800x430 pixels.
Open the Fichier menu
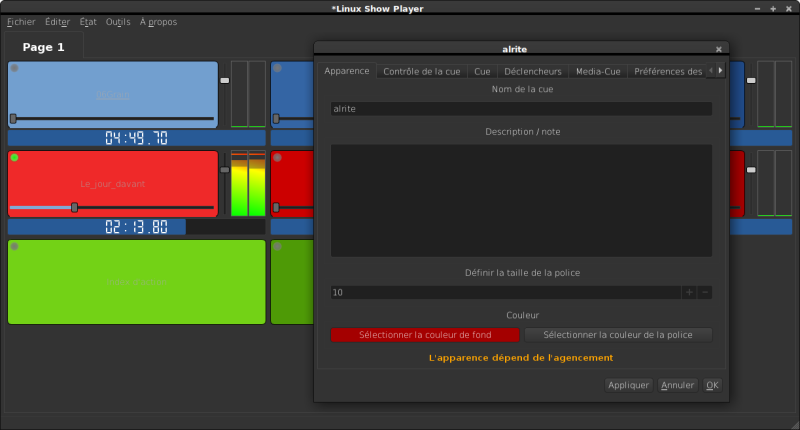tap(21, 22)
